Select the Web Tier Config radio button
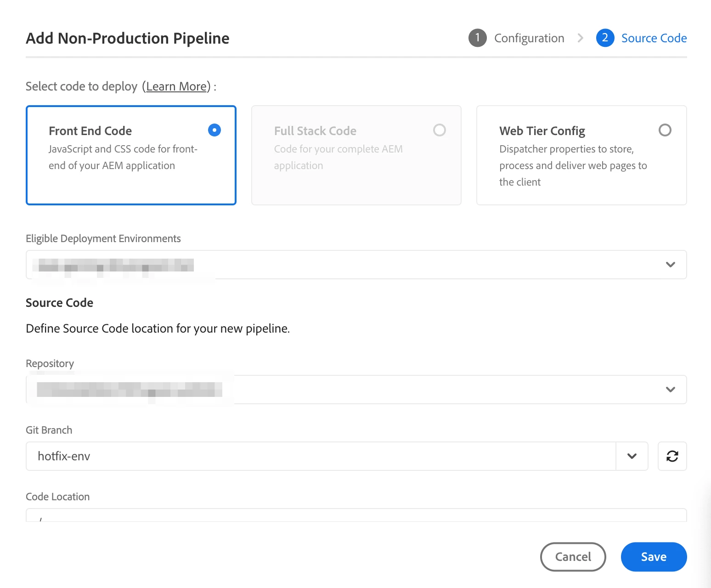The image size is (711, 588). [x=665, y=130]
